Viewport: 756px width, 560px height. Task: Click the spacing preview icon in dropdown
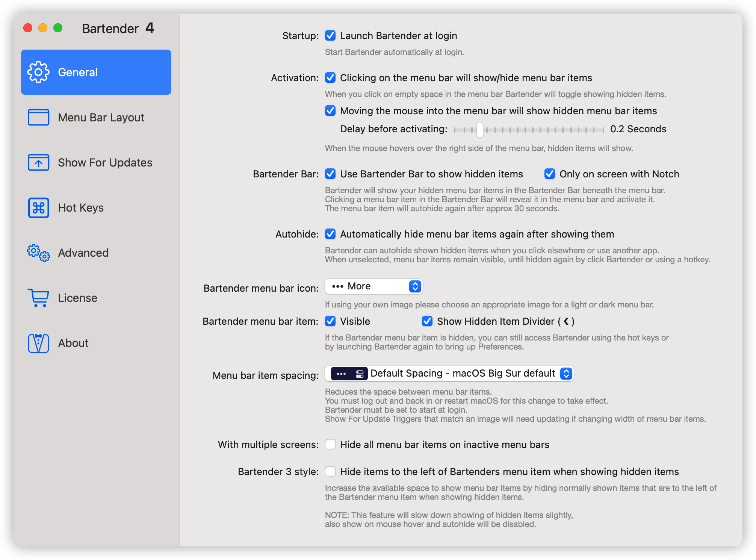[x=349, y=374]
